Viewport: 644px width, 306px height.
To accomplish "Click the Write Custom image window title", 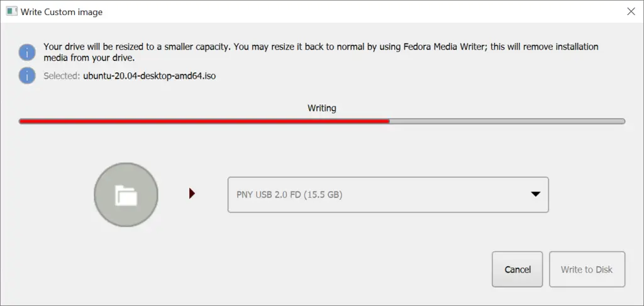I will point(62,12).
